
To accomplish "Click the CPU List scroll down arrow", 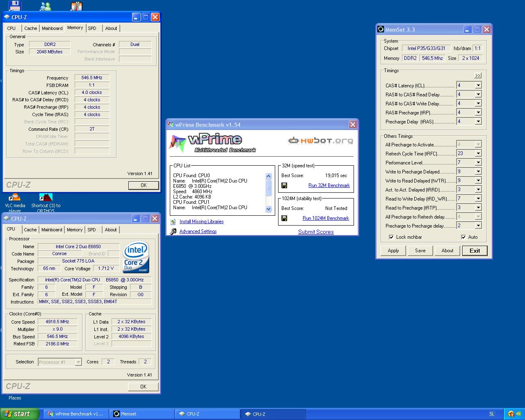I will (x=269, y=209).
